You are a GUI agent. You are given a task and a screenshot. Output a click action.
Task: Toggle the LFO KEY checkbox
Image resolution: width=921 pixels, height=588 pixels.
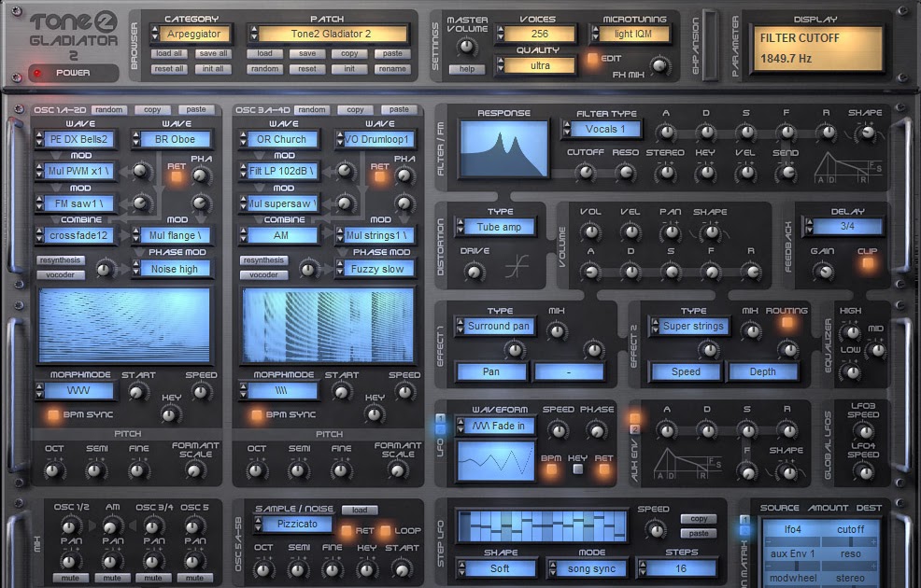click(x=578, y=469)
